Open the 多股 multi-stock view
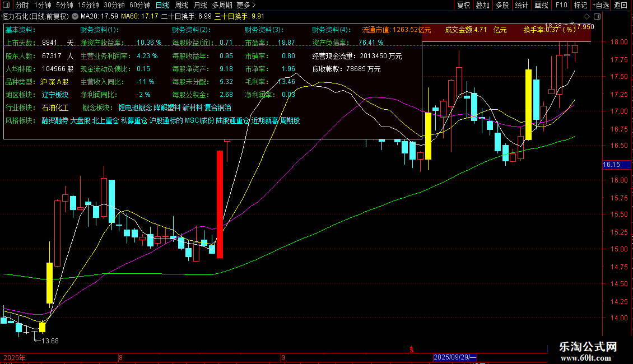This screenshot has height=364, width=633. [x=502, y=5]
